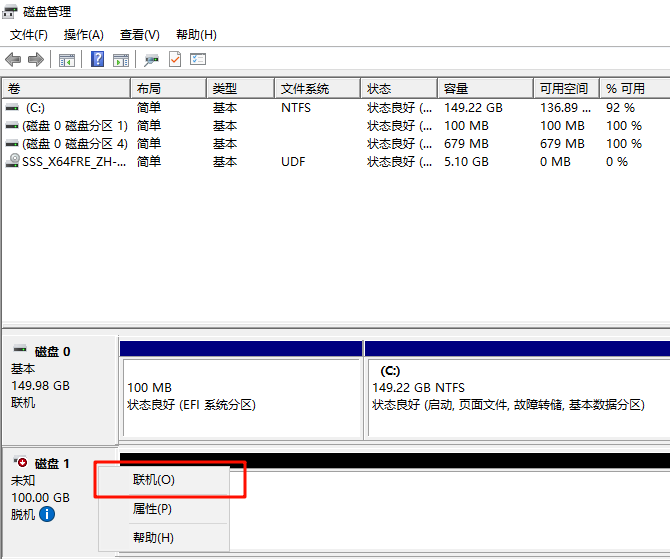
Task: Choose 属性(P) from the context menu
Action: point(152,509)
